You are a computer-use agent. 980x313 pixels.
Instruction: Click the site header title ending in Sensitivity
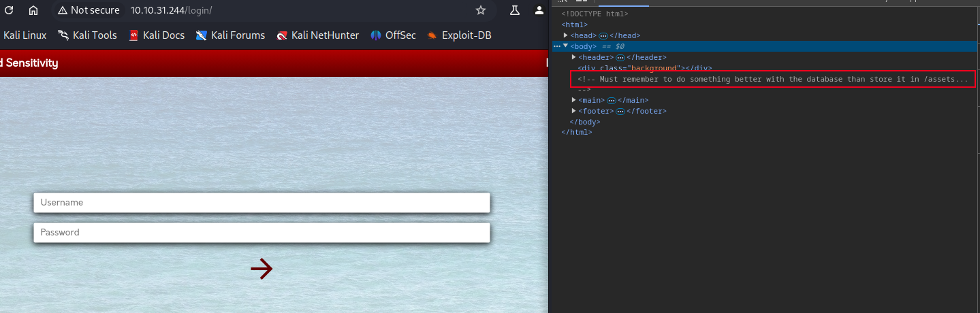pos(29,63)
